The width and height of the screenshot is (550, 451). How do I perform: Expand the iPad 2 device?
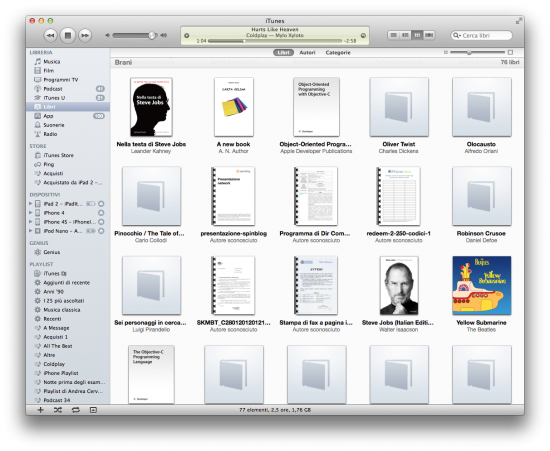coord(31,204)
